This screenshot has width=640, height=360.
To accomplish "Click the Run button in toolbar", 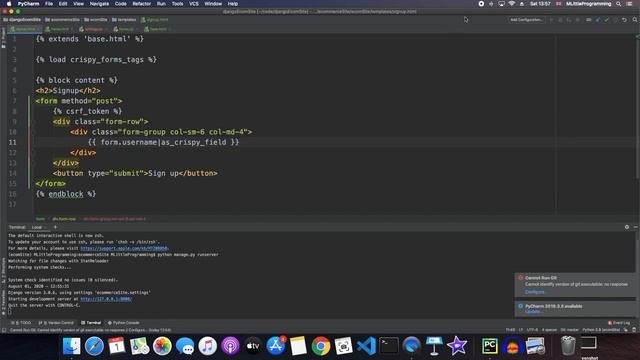I will (551, 20).
